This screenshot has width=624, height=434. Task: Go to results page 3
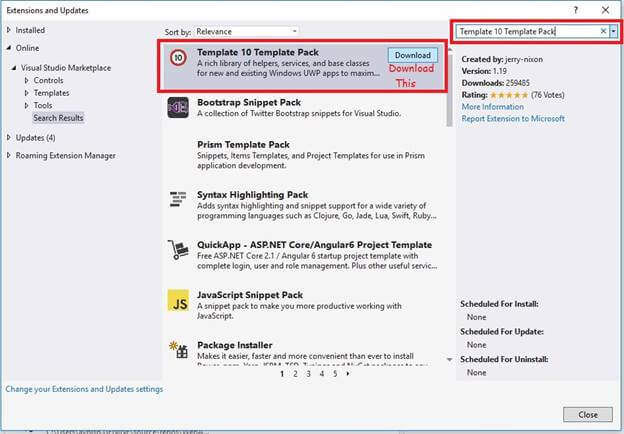tap(308, 374)
